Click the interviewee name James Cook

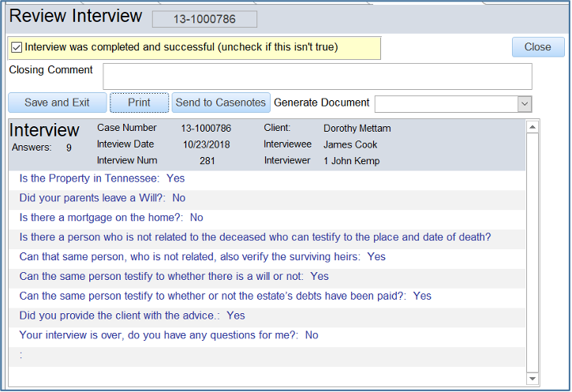(350, 144)
